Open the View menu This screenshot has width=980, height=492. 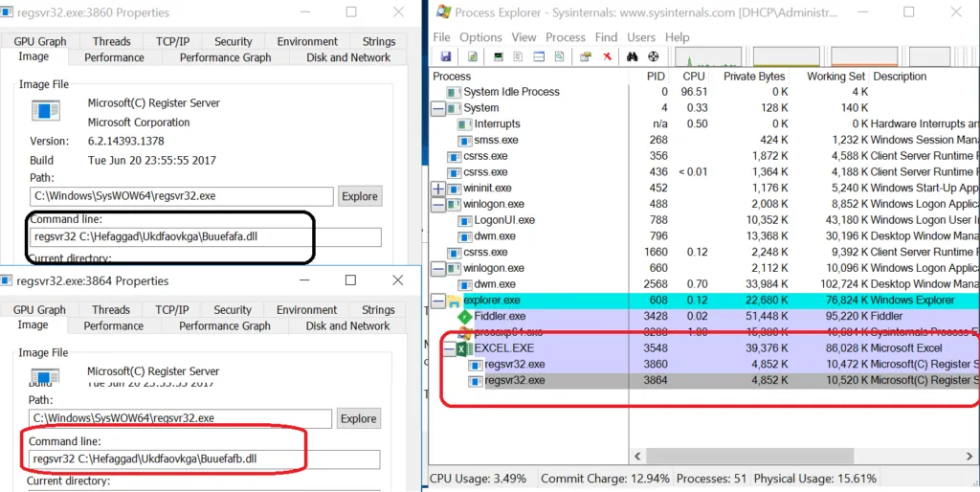523,37
